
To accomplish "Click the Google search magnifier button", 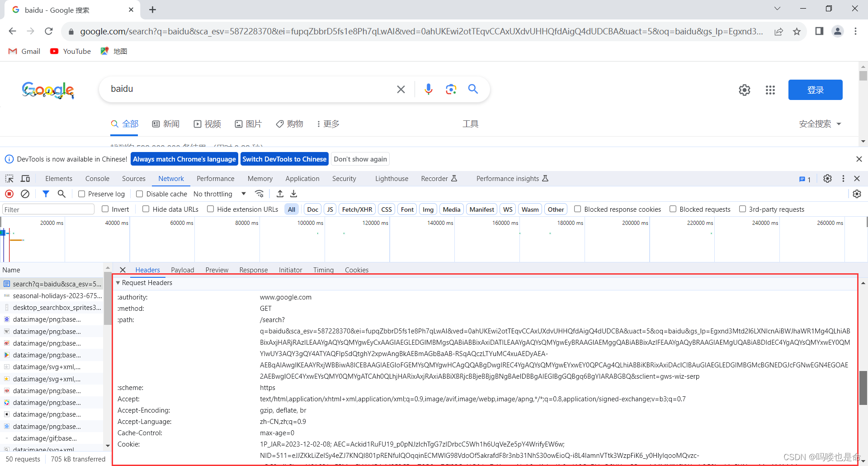I will pyautogui.click(x=473, y=89).
